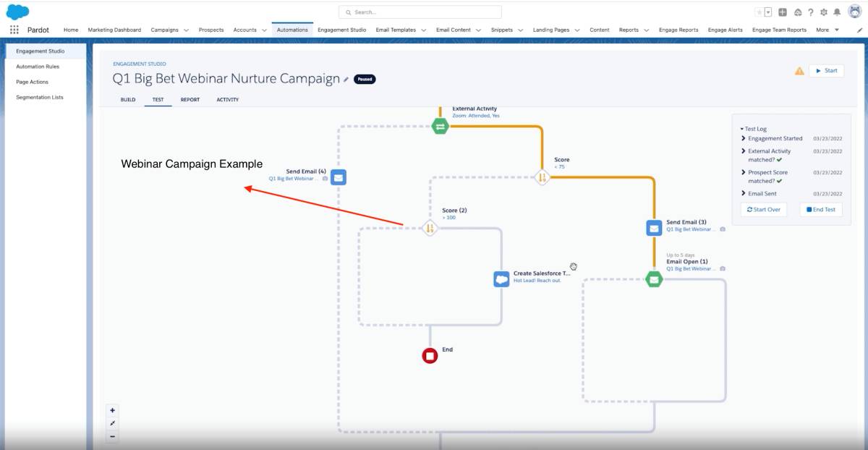This screenshot has height=450, width=868.
Task: Open the help question mark icon
Action: point(811,12)
